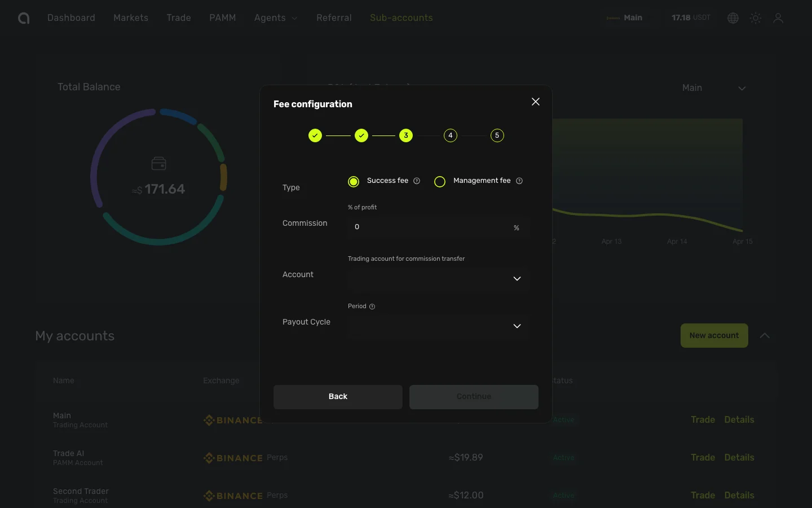Image resolution: width=812 pixels, height=508 pixels.
Task: Click the Period info icon
Action: [x=373, y=306]
